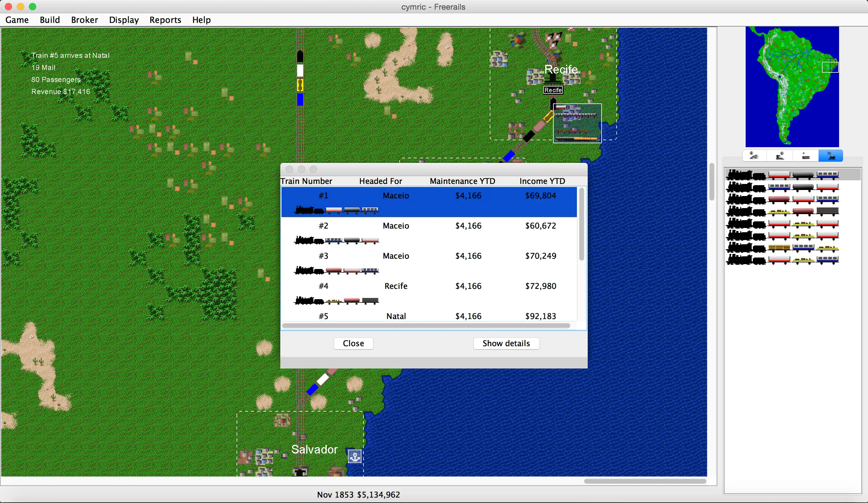Click the Close button on train list
This screenshot has width=868, height=503.
pos(354,343)
